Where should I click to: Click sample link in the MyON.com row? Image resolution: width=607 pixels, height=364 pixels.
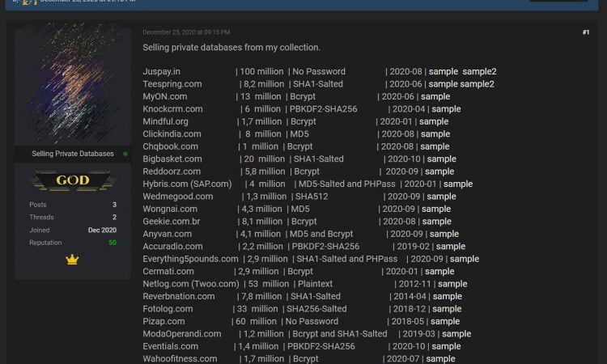[435, 97]
